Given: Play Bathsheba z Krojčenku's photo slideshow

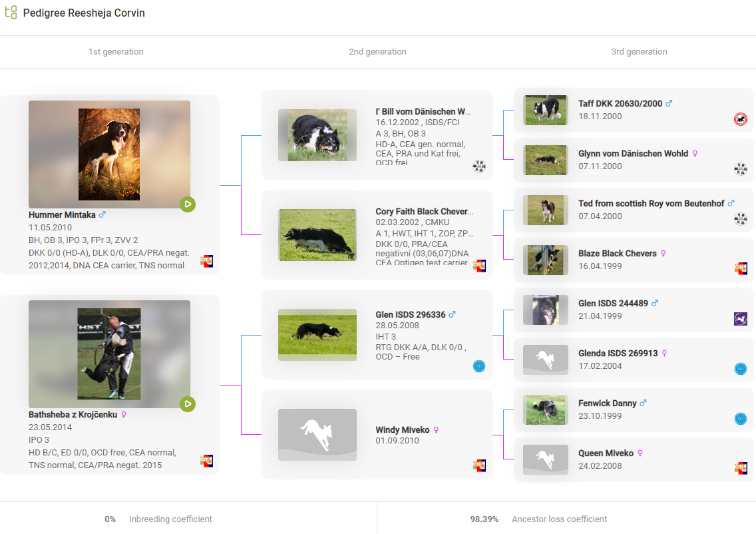Looking at the screenshot, I should click(x=188, y=404).
